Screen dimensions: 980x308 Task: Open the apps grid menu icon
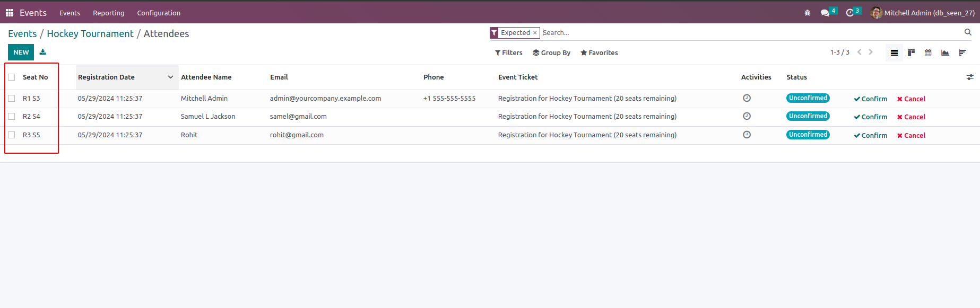click(x=10, y=13)
